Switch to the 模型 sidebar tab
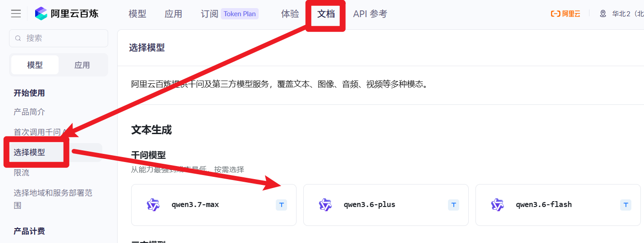 pyautogui.click(x=35, y=65)
